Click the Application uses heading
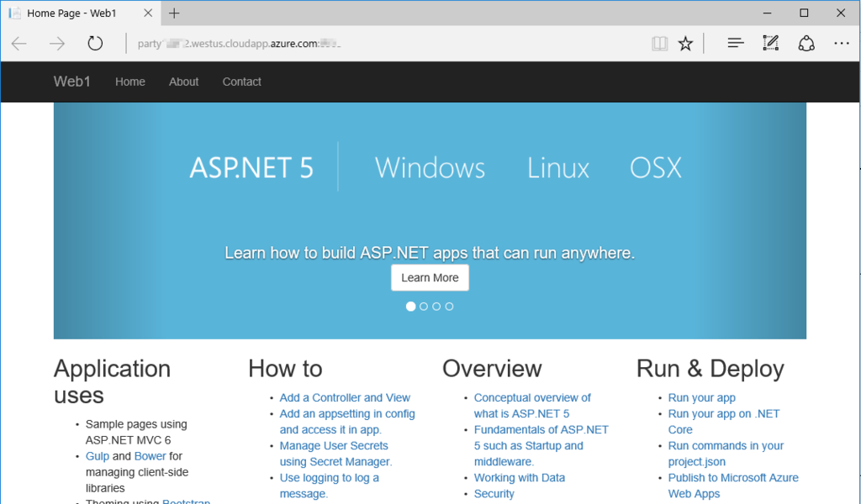Viewport: 861px width, 504px height. (112, 381)
